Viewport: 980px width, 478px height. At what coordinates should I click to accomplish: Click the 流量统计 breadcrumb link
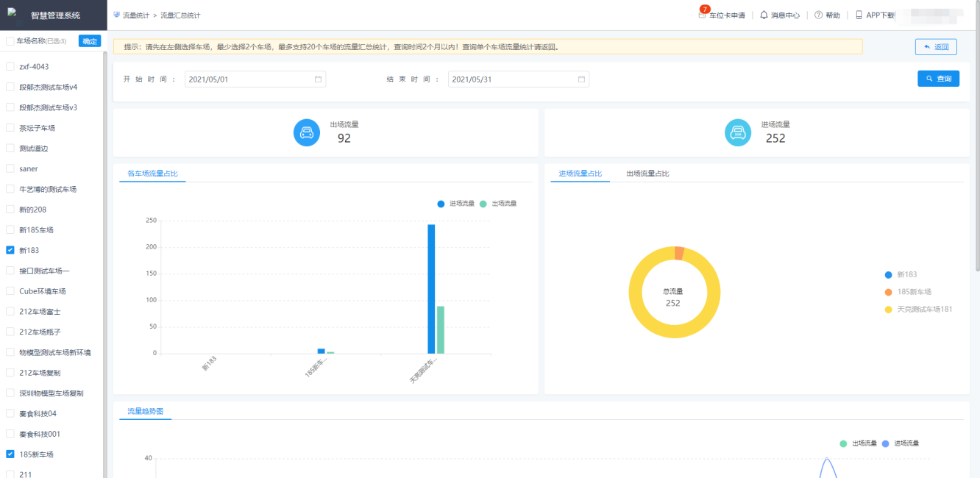[x=135, y=15]
